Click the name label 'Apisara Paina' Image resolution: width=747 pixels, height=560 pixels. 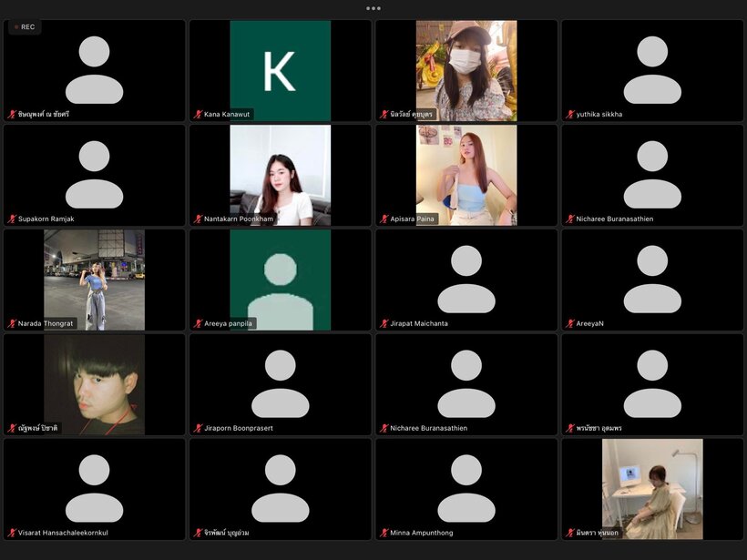point(412,219)
